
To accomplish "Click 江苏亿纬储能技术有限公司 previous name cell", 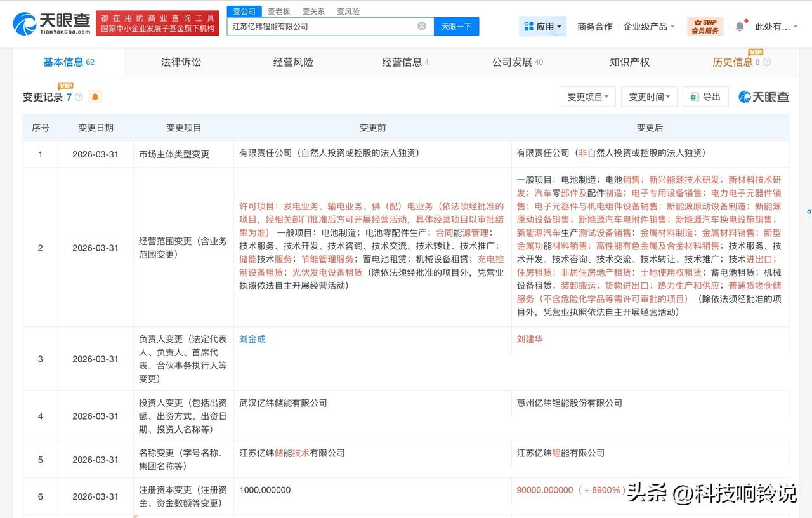I will coord(292,453).
